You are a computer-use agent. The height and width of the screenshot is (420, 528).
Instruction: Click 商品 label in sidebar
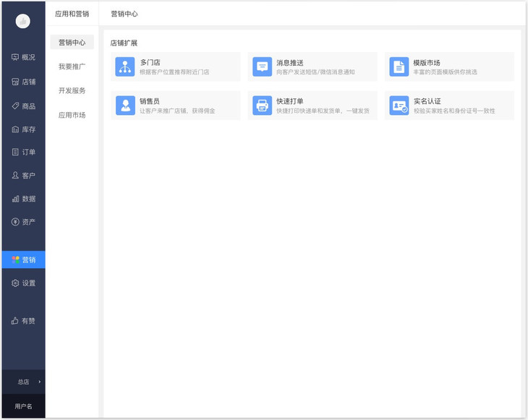click(29, 106)
